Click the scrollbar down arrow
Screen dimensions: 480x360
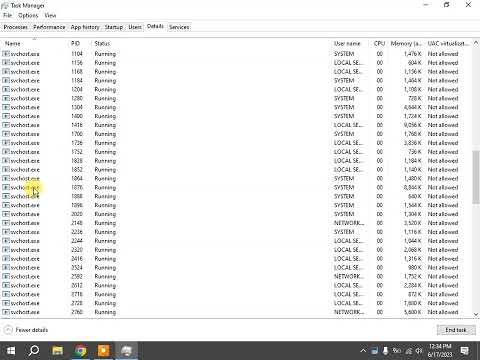(476, 314)
